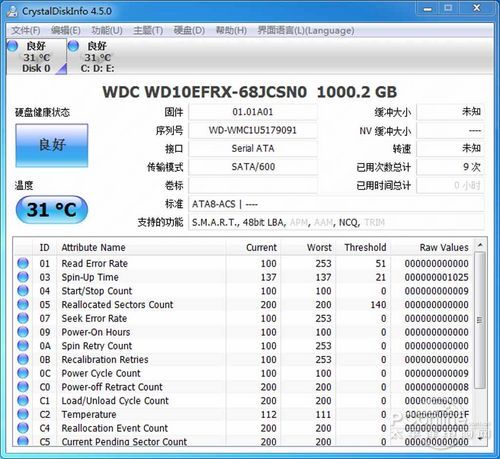This screenshot has width=500, height=459.
Task: Click raw value 00000000001F of Temperature
Action: pyautogui.click(x=437, y=414)
